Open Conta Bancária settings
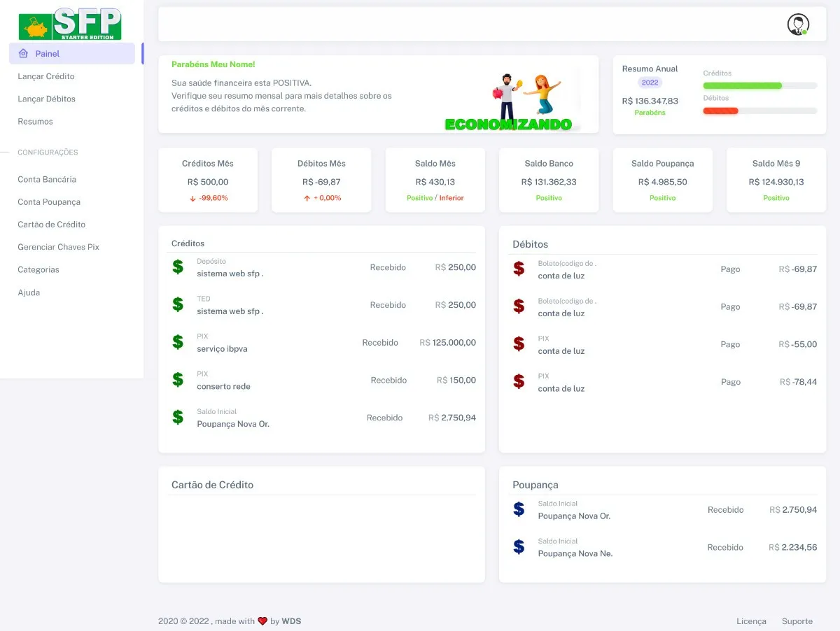840x631 pixels. [47, 180]
